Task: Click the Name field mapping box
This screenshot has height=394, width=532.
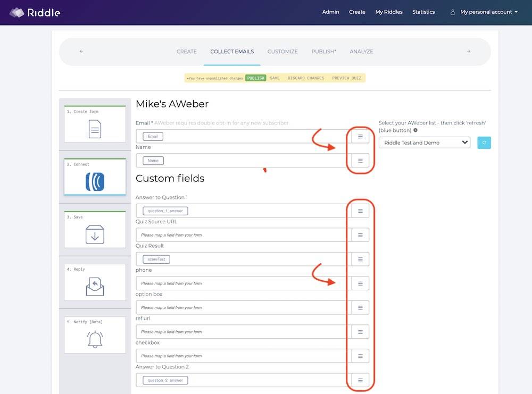Action: [x=243, y=161]
